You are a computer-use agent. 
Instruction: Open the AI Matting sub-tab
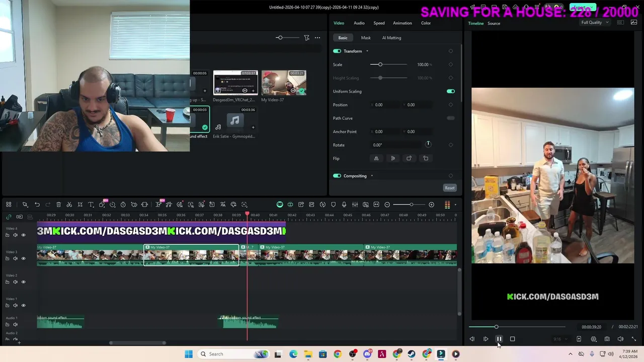(x=391, y=38)
